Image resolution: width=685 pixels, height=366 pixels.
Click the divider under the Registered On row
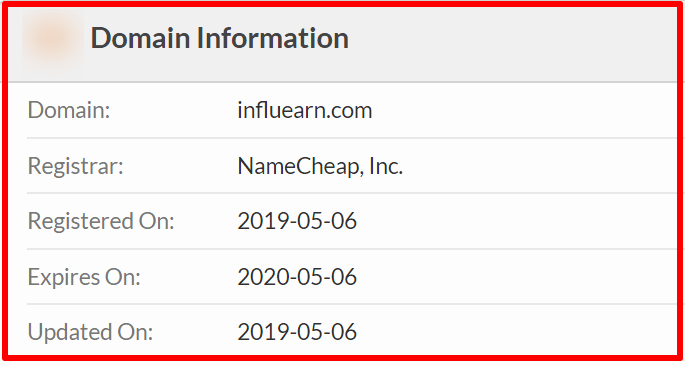[352, 249]
